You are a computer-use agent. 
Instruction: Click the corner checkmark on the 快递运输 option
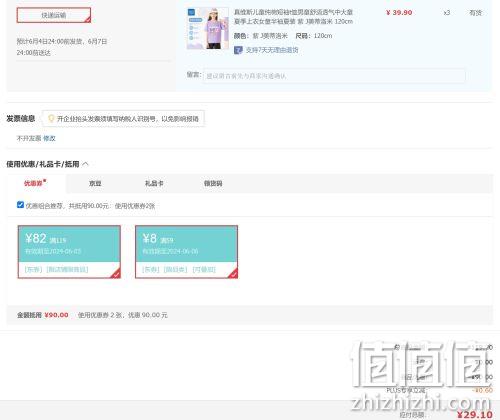88,20
